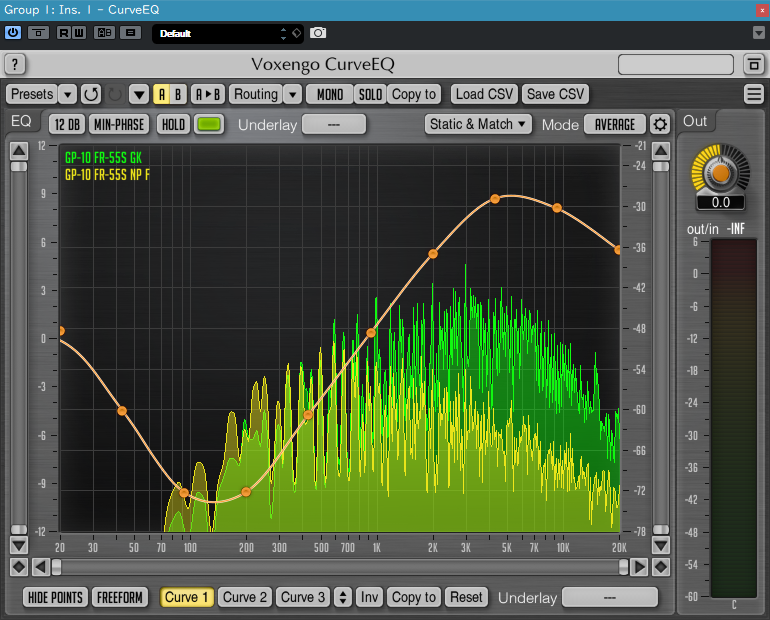770x620 pixels.
Task: Click the undo circular arrow icon
Action: point(91,94)
